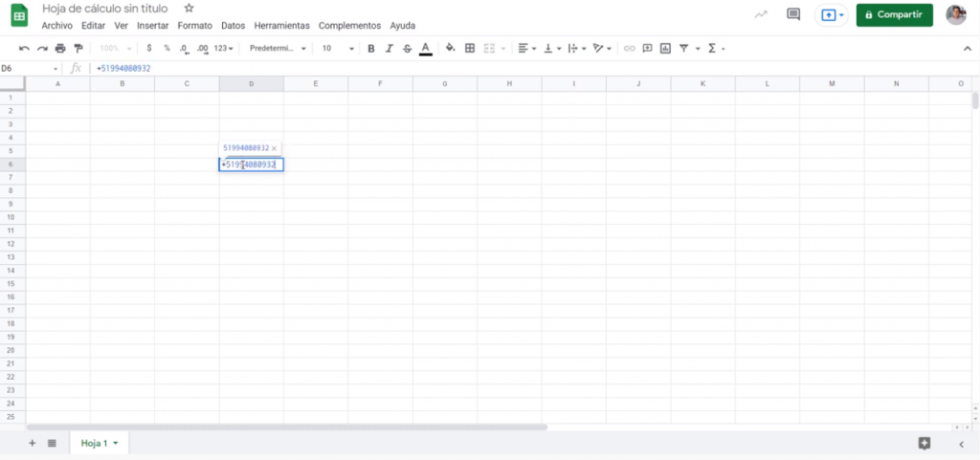Viewport: 980px width, 460px height.
Task: Click the undo arrow in toolbar
Action: point(24,48)
